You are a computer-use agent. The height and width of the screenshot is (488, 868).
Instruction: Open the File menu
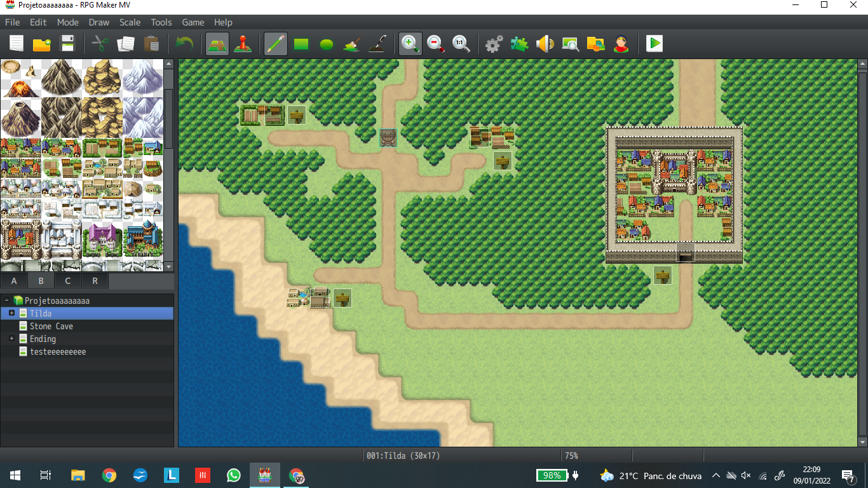pyautogui.click(x=13, y=22)
